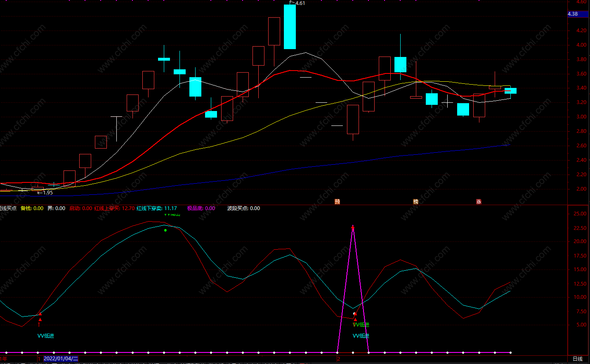590x364 pixels.
Task: Click the 25.00 indicator axis label
Action: pos(580,214)
